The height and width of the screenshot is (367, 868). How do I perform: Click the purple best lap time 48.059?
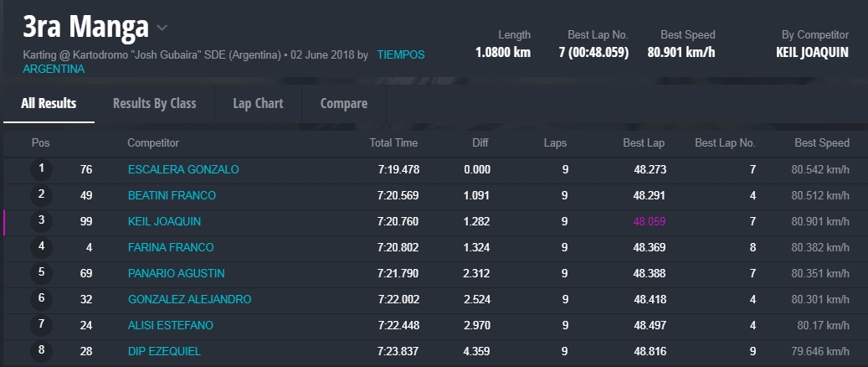point(649,222)
